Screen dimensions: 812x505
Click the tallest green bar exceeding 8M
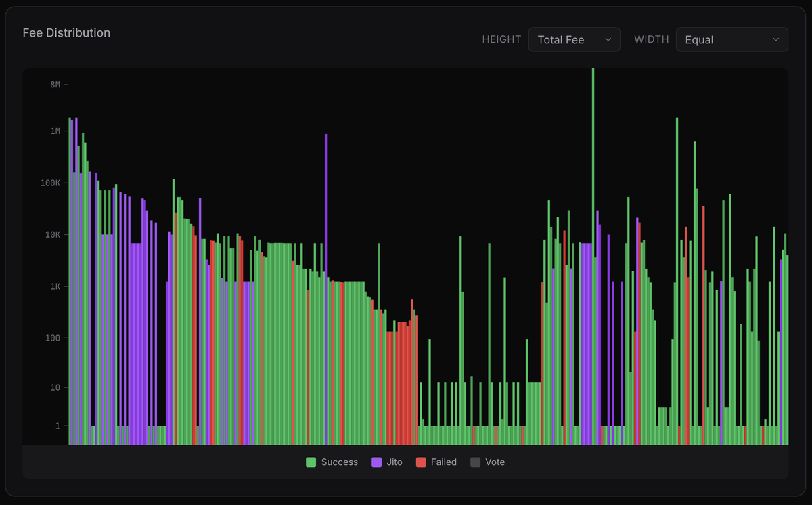[593, 256]
